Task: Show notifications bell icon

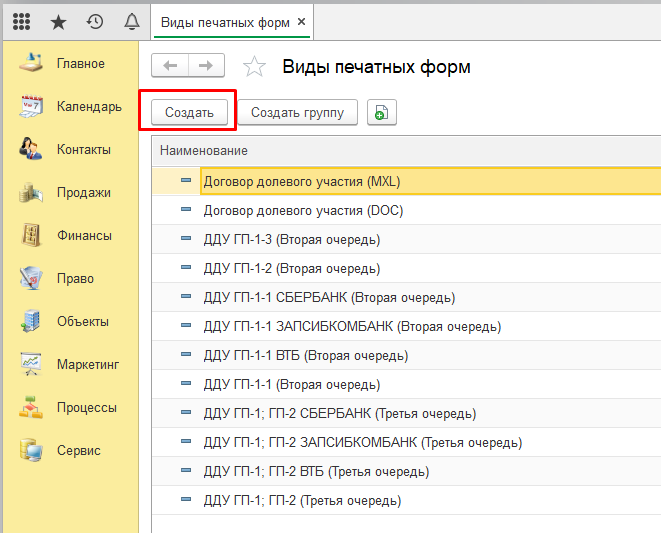Action: [131, 21]
